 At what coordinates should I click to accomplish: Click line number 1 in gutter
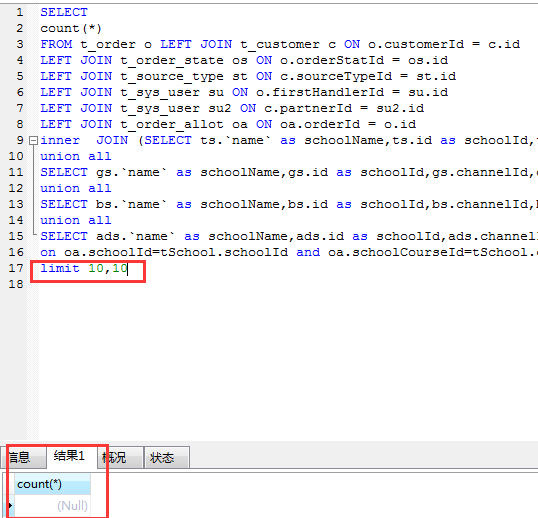point(20,13)
